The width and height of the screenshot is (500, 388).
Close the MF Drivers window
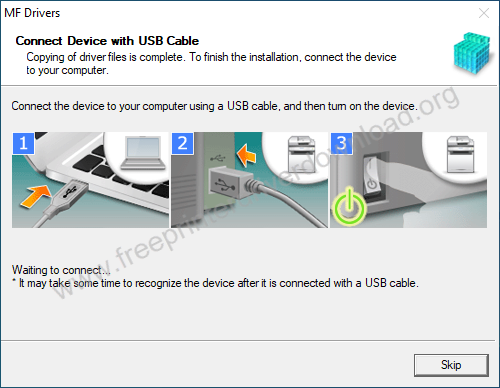coord(484,13)
